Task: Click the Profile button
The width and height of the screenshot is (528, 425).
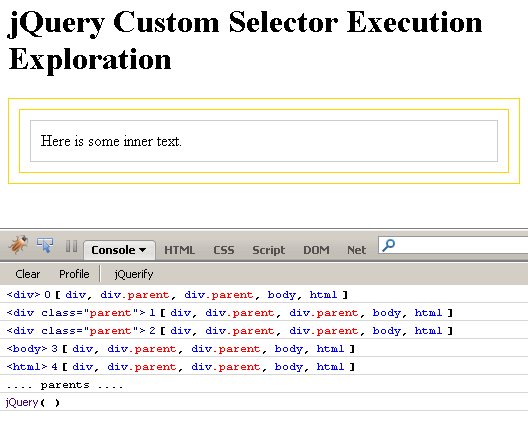Action: click(x=74, y=274)
